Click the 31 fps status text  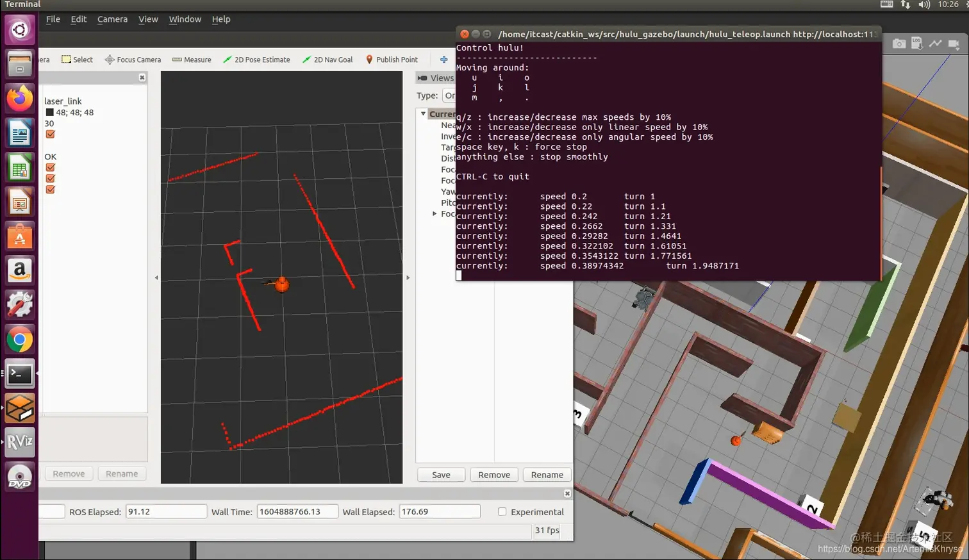547,531
